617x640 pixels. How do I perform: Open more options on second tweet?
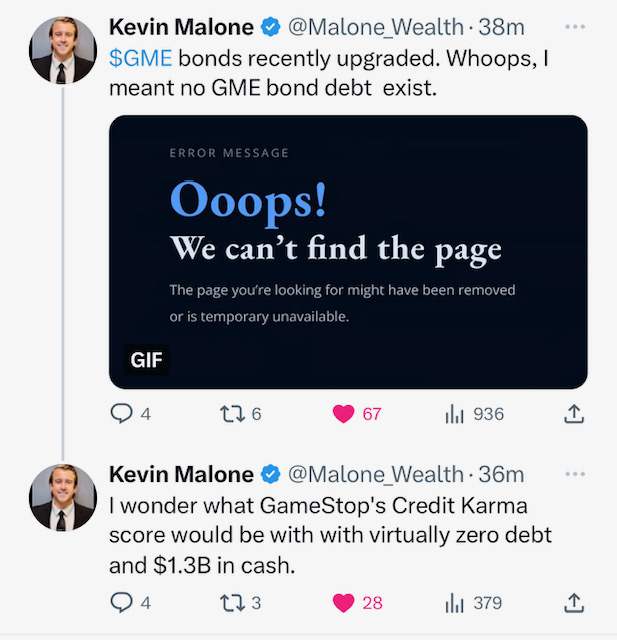[574, 473]
